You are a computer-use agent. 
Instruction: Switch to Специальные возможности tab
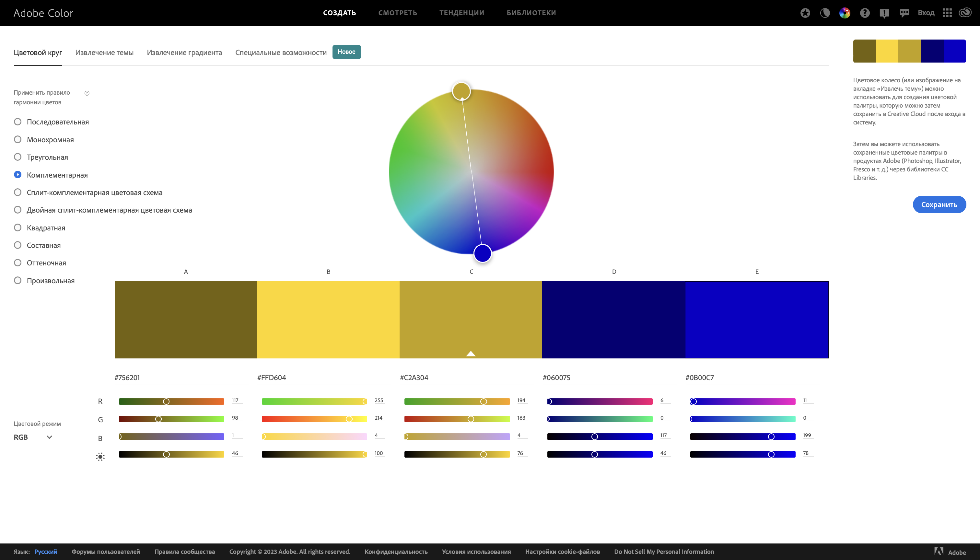pos(281,53)
